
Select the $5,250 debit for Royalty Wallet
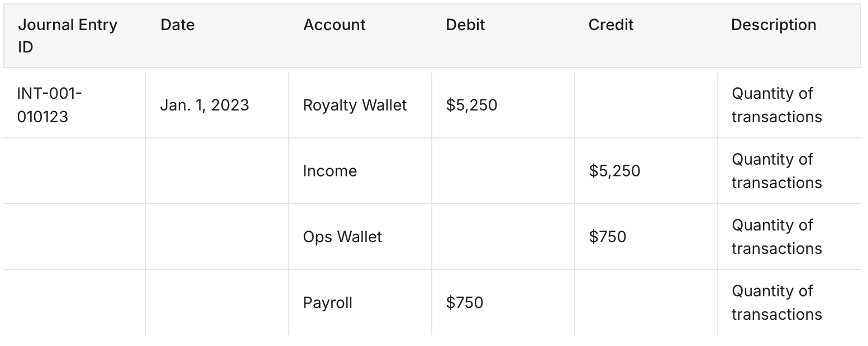[471, 105]
